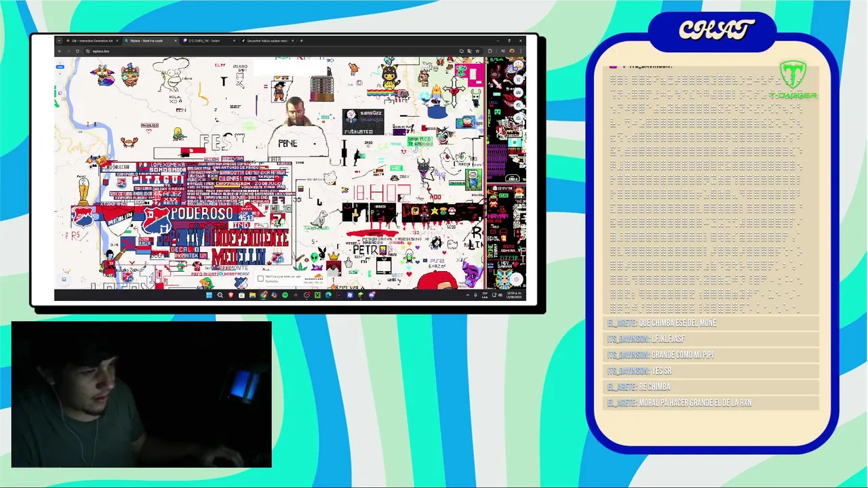
Task: Open volume control in system tray
Action: [x=500, y=296]
